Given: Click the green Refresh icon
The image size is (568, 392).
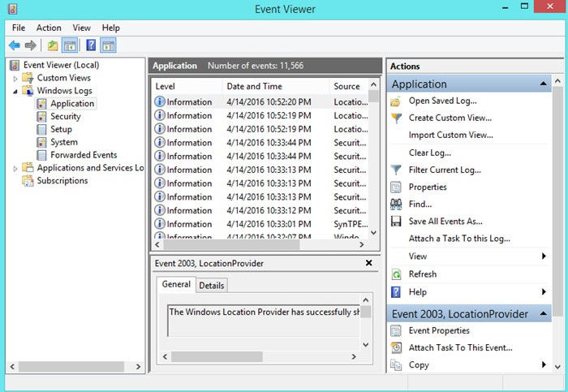Looking at the screenshot, I should point(396,274).
